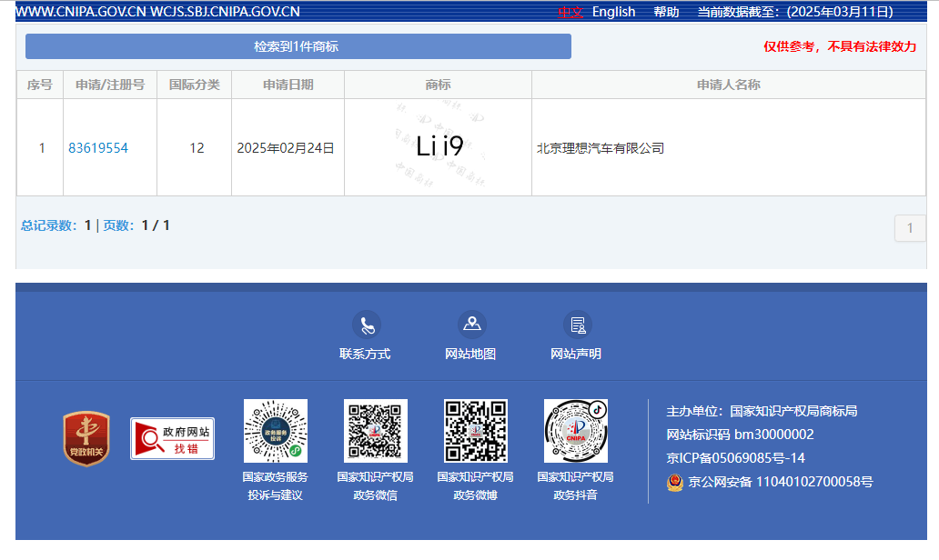
Task: Open the 政府网站找错 badge
Action: point(172,439)
